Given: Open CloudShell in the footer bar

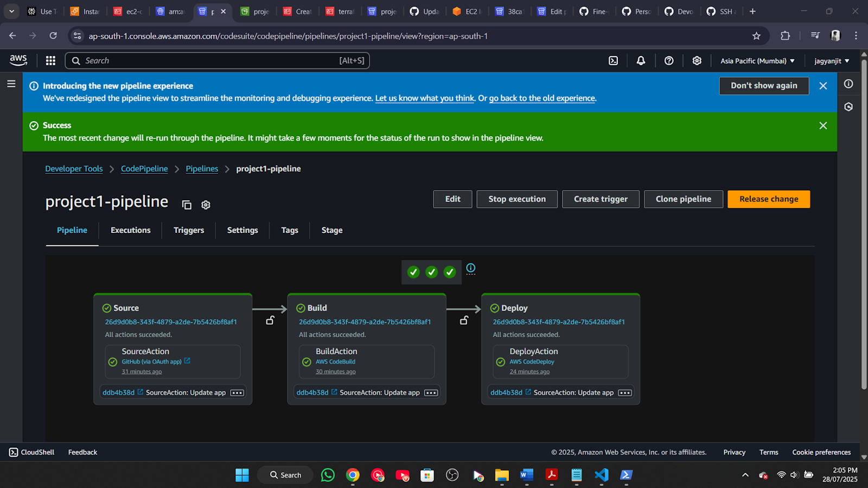Looking at the screenshot, I should 31,452.
